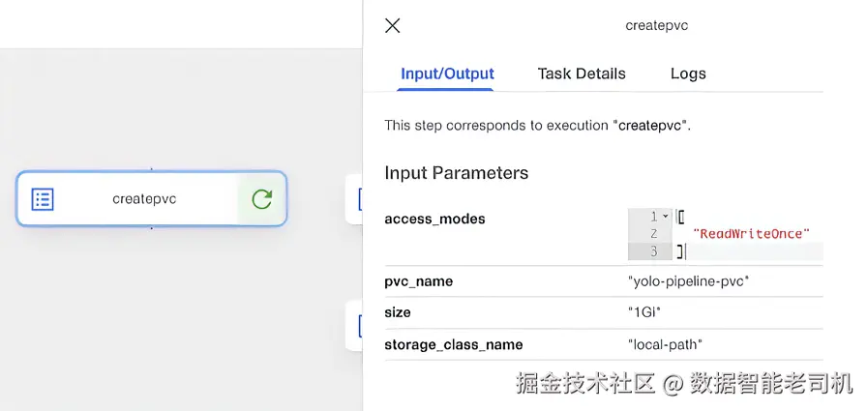Select the "local-path" value
Screen dimensions: 868x411
tap(665, 345)
